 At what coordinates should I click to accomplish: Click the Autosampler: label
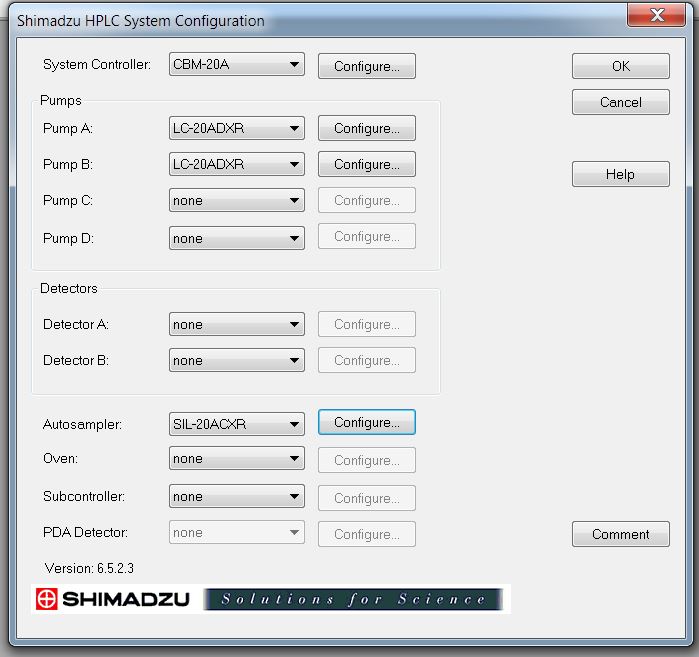[82, 424]
